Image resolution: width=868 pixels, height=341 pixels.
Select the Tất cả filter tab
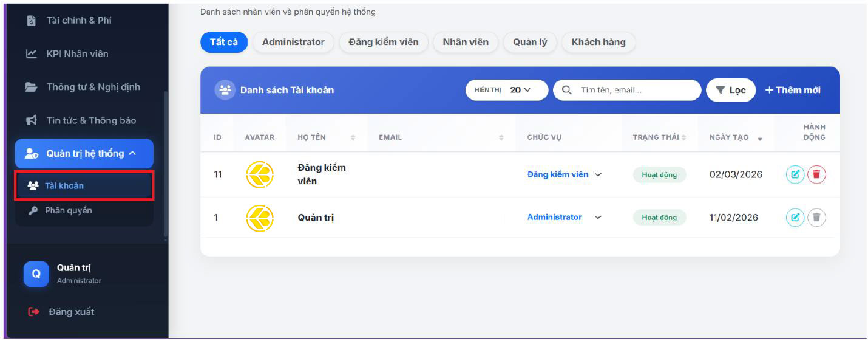pos(224,42)
